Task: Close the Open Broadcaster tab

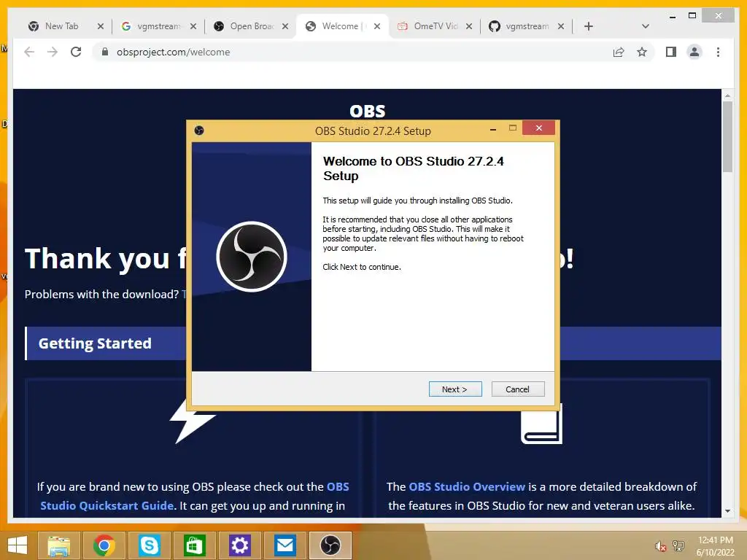Action: pos(285,27)
